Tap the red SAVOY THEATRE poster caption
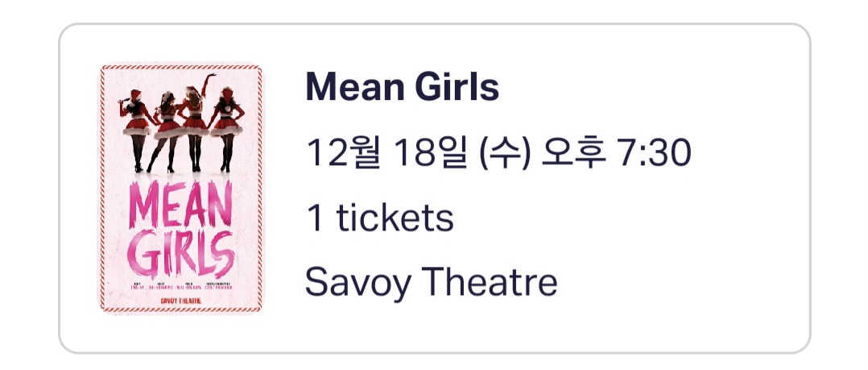The image size is (868, 370). (181, 301)
